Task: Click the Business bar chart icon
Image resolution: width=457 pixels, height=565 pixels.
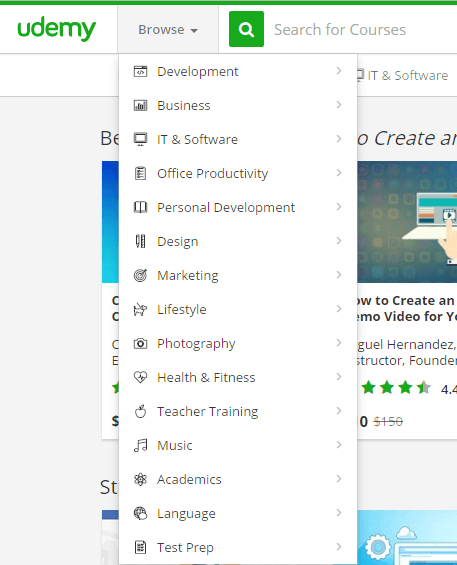Action: [x=141, y=105]
